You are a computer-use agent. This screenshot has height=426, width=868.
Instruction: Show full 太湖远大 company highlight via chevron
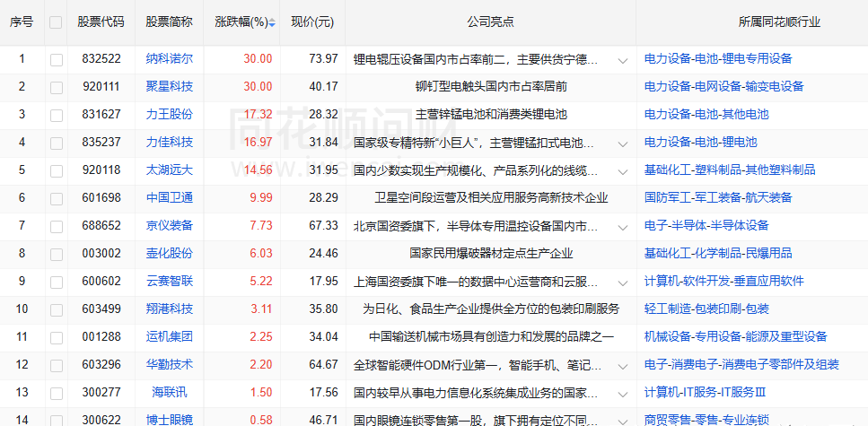click(x=623, y=171)
